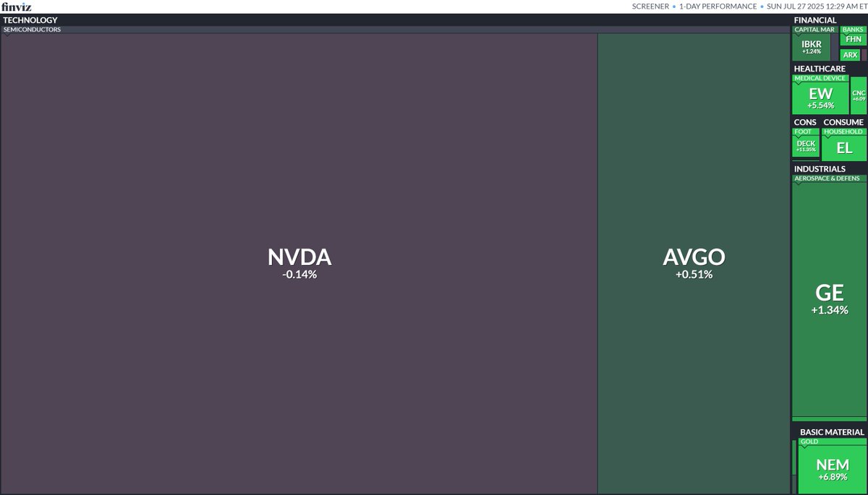Image resolution: width=868 pixels, height=495 pixels.
Task: Click the TECHNOLOGY sector header
Action: point(30,20)
